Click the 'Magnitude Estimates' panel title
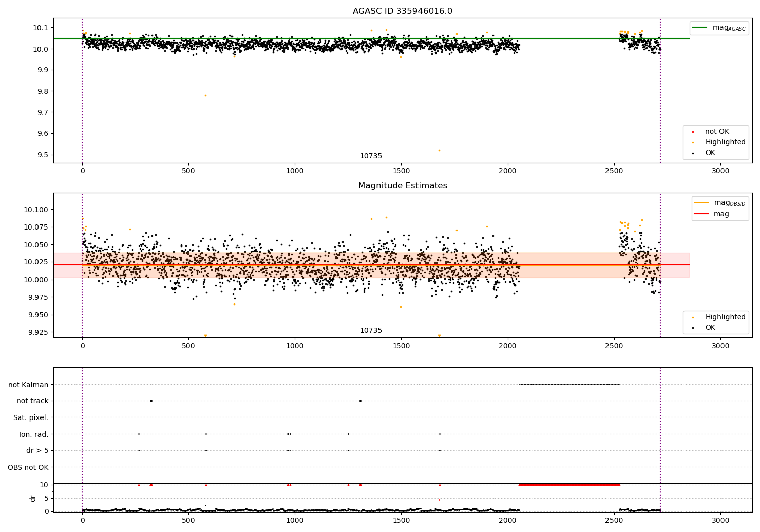Image resolution: width=760 pixels, height=532 pixels. click(x=402, y=186)
